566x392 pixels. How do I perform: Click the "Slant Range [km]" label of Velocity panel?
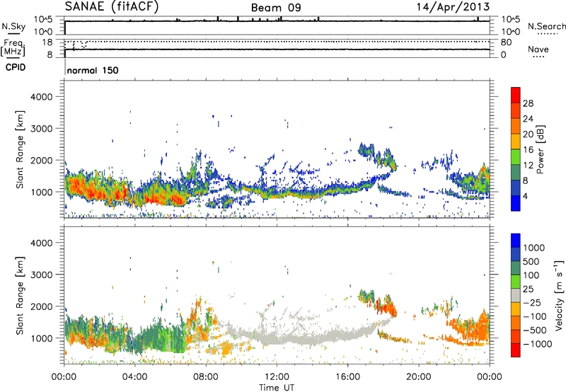point(20,295)
